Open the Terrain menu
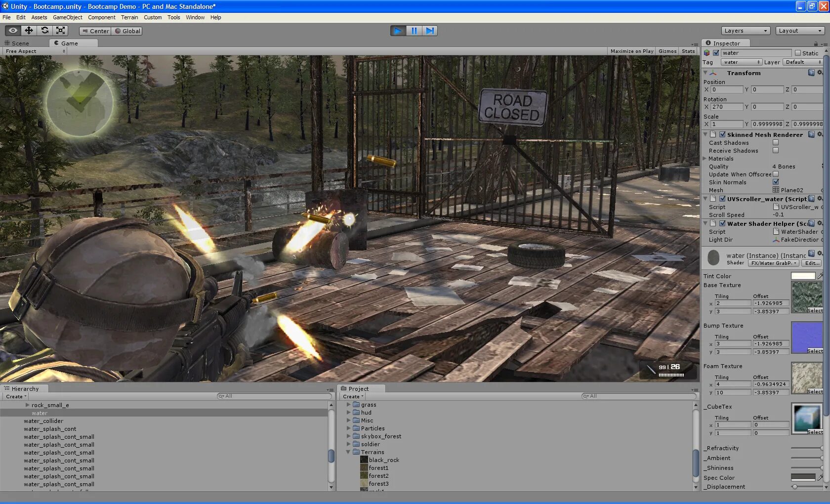 tap(129, 17)
